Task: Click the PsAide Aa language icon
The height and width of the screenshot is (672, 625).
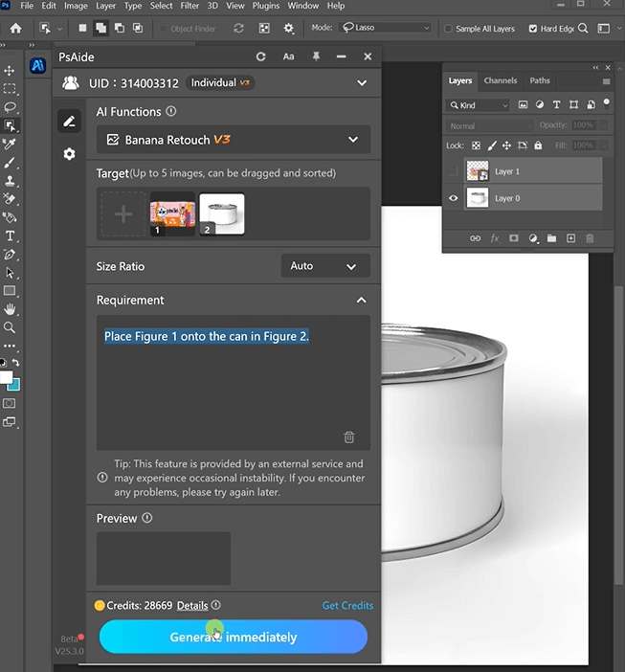Action: [x=288, y=56]
